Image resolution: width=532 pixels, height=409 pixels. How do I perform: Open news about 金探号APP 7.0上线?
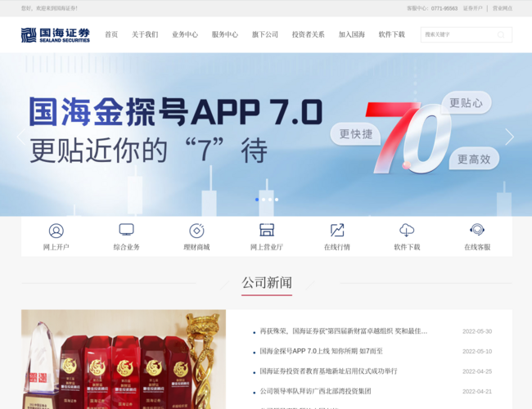pos(321,351)
